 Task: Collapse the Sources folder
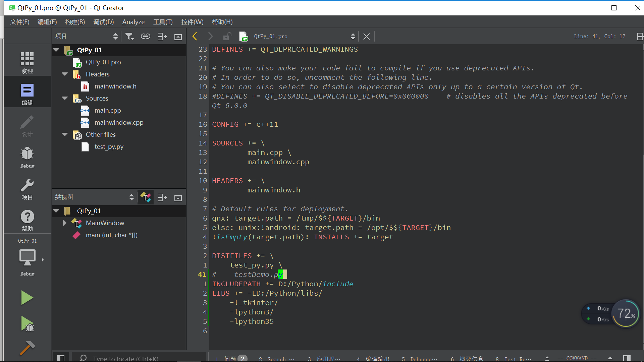pyautogui.click(x=65, y=98)
